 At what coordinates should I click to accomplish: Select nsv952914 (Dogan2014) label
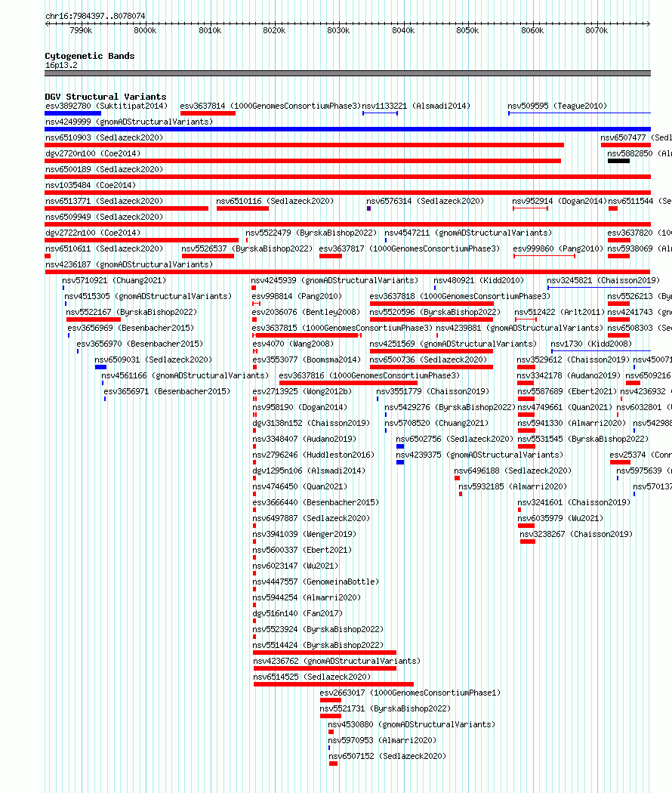(559, 201)
